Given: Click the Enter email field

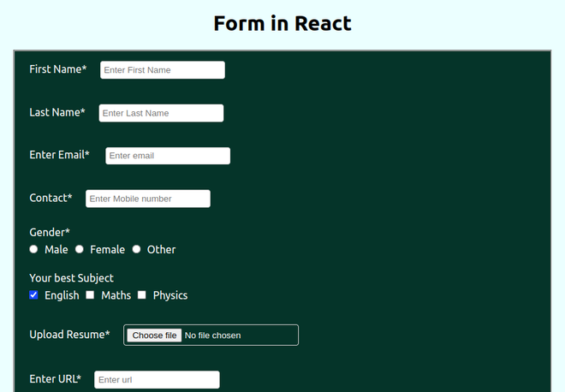Looking at the screenshot, I should (x=168, y=156).
